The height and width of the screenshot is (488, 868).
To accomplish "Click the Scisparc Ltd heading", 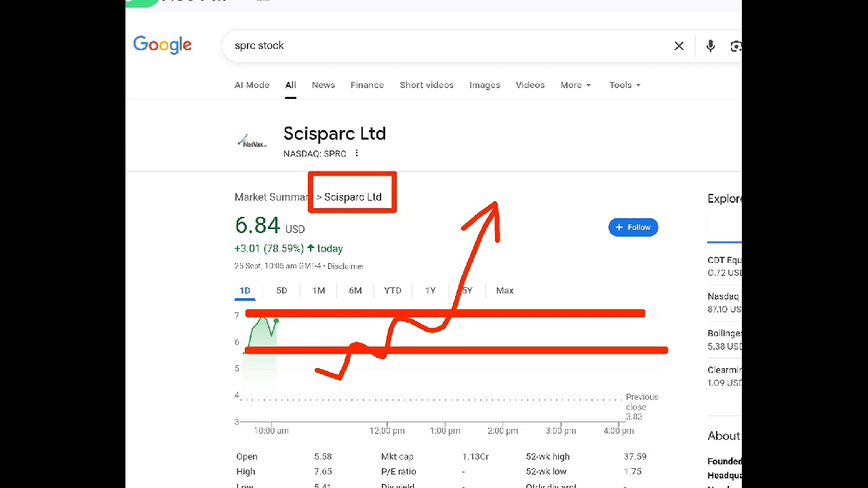I will [334, 134].
